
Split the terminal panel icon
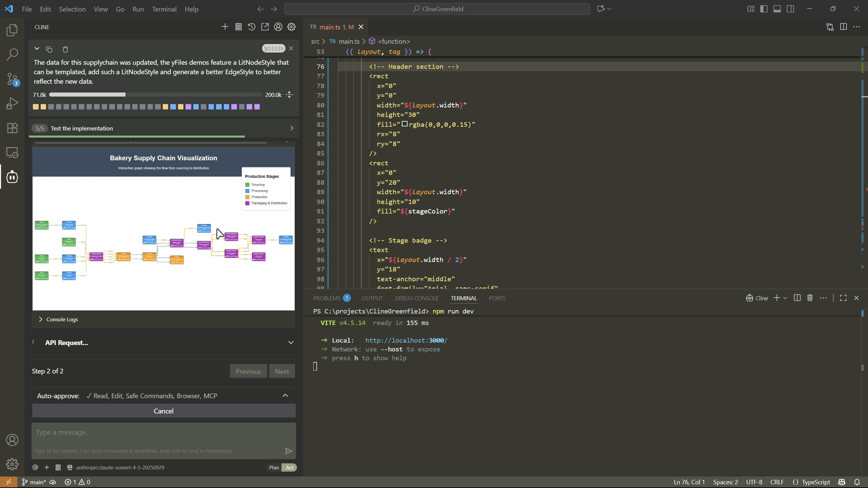click(x=796, y=298)
